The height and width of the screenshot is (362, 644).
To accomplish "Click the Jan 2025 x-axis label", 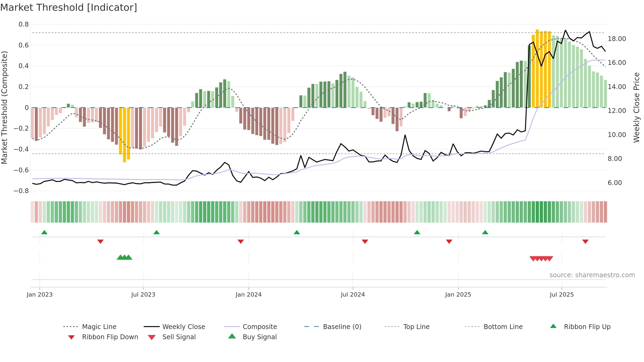I will (x=458, y=294).
